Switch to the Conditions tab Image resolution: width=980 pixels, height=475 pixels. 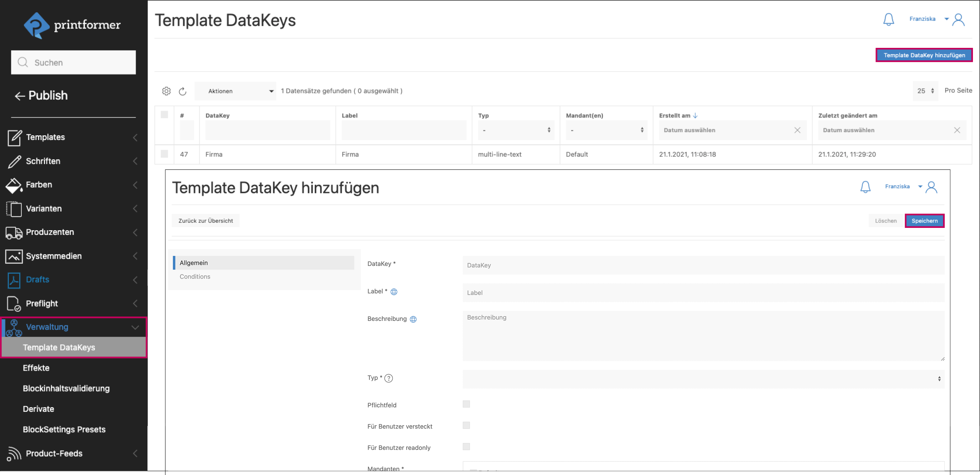click(195, 276)
